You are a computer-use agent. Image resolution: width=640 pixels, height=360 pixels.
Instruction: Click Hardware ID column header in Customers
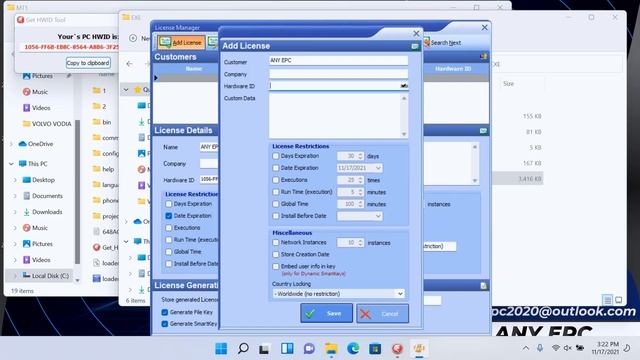pos(453,69)
